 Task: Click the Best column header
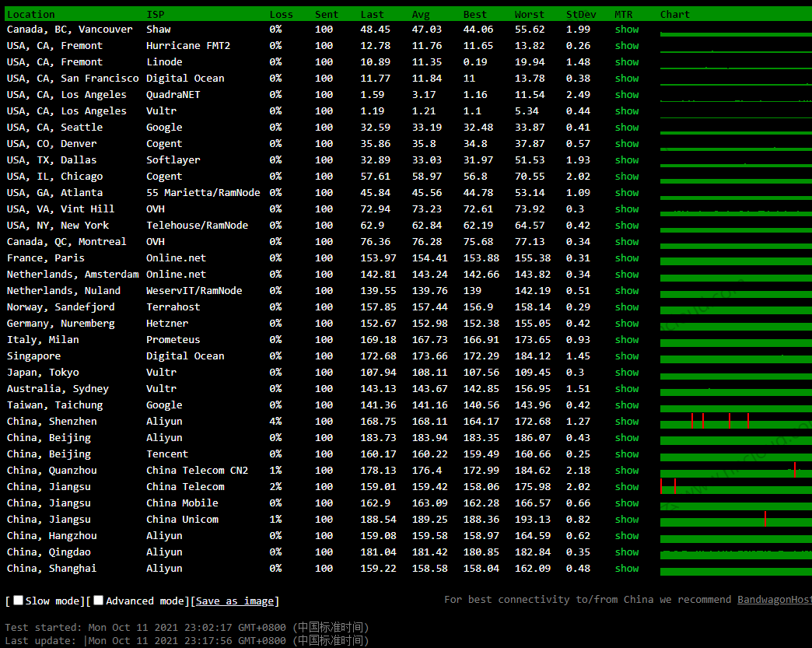[475, 15]
